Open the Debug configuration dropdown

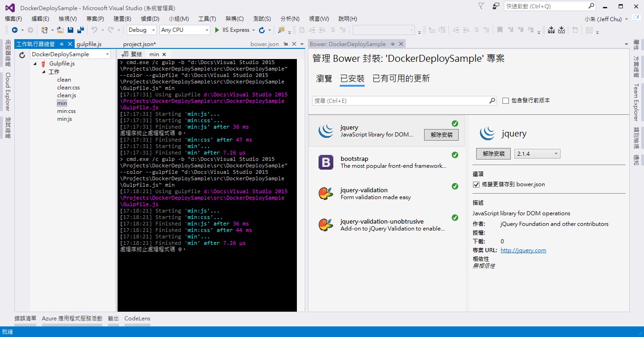142,30
